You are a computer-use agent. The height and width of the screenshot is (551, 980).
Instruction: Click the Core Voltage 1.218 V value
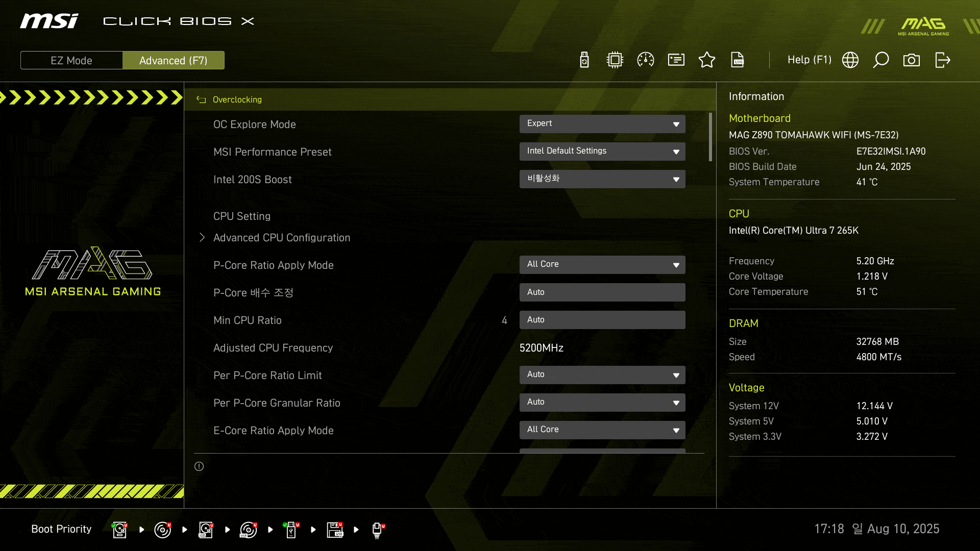pyautogui.click(x=872, y=277)
